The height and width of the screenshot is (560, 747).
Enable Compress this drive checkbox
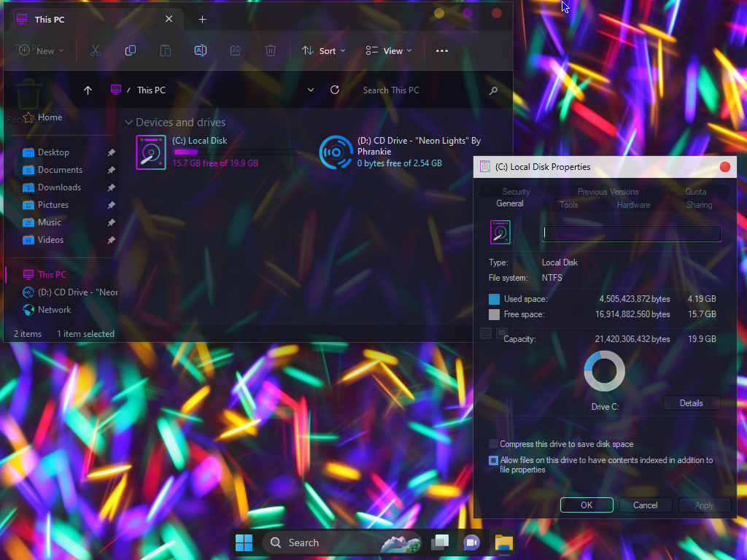[x=494, y=444]
